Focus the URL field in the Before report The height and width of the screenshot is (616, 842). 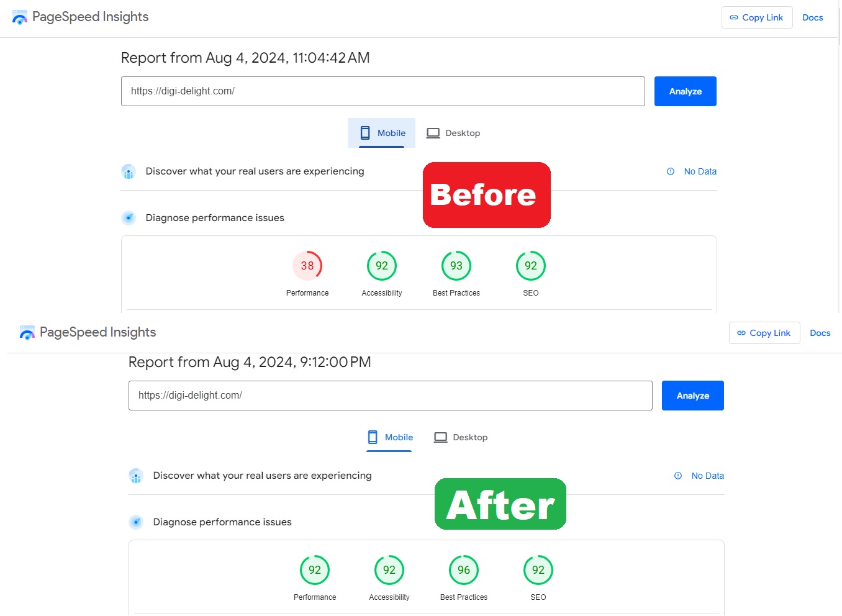click(x=383, y=91)
